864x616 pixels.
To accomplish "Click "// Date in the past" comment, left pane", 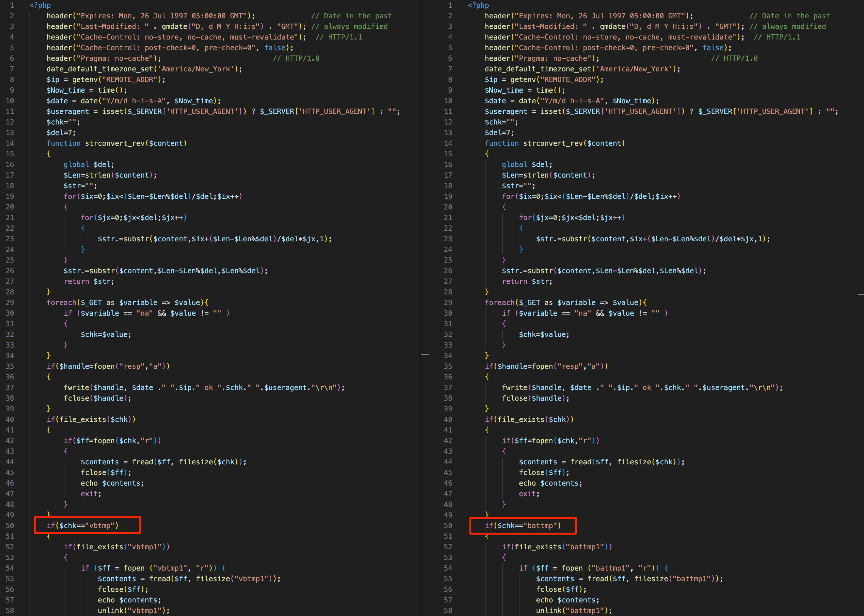I will (351, 16).
